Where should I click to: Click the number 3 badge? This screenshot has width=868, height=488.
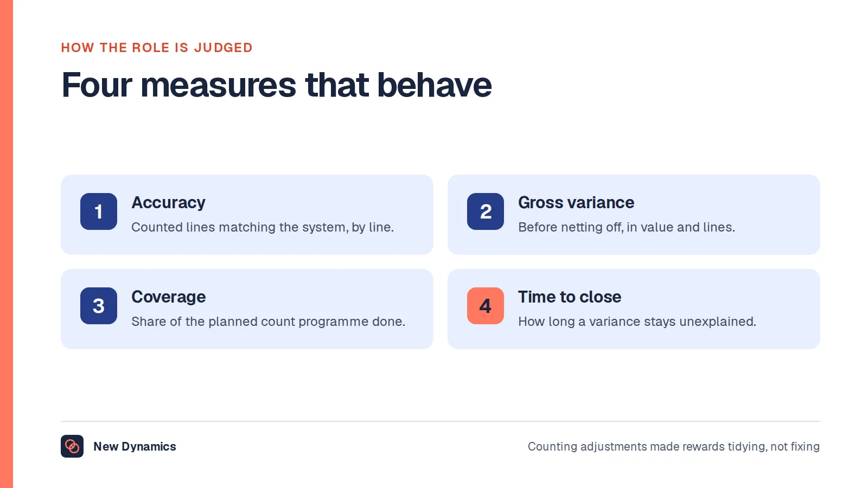99,306
